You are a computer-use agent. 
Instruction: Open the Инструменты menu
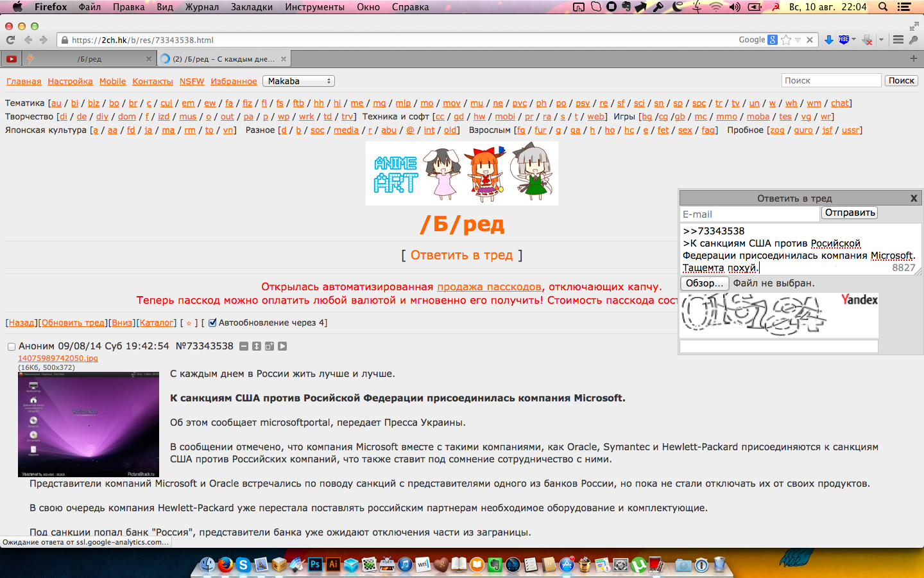click(x=314, y=7)
